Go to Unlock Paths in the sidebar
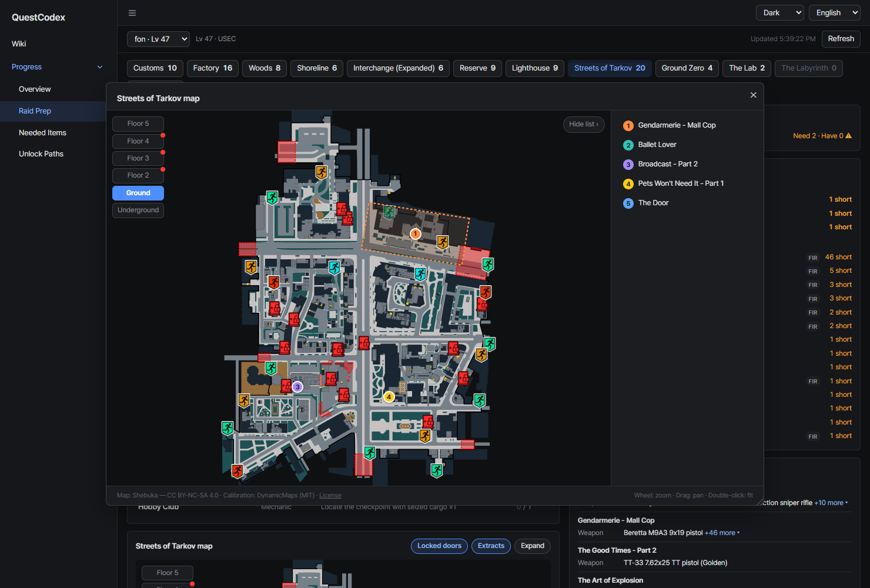The height and width of the screenshot is (588, 870). click(x=41, y=154)
